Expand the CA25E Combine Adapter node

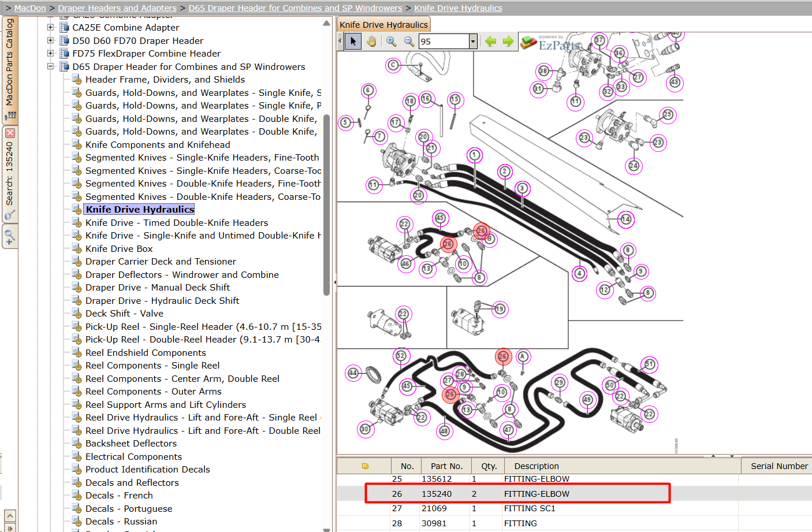point(50,27)
